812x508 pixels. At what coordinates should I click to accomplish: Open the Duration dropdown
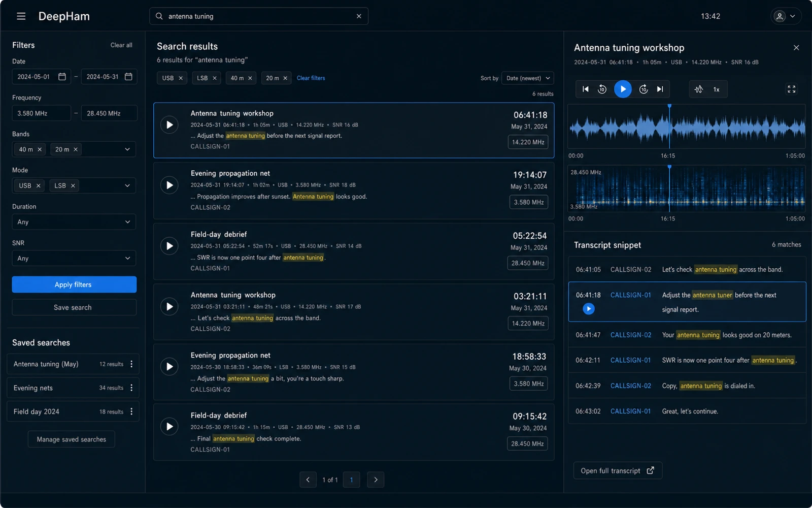(x=74, y=222)
